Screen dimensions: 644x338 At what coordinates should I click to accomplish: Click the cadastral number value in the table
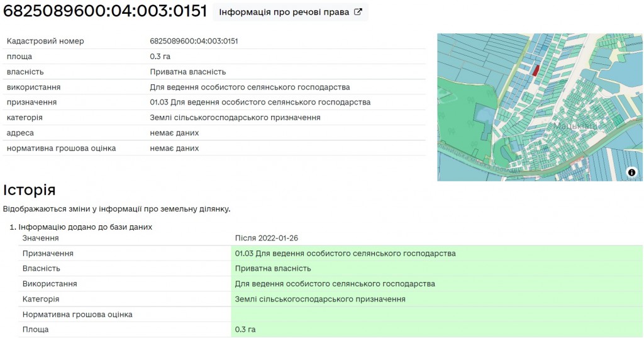pos(194,42)
